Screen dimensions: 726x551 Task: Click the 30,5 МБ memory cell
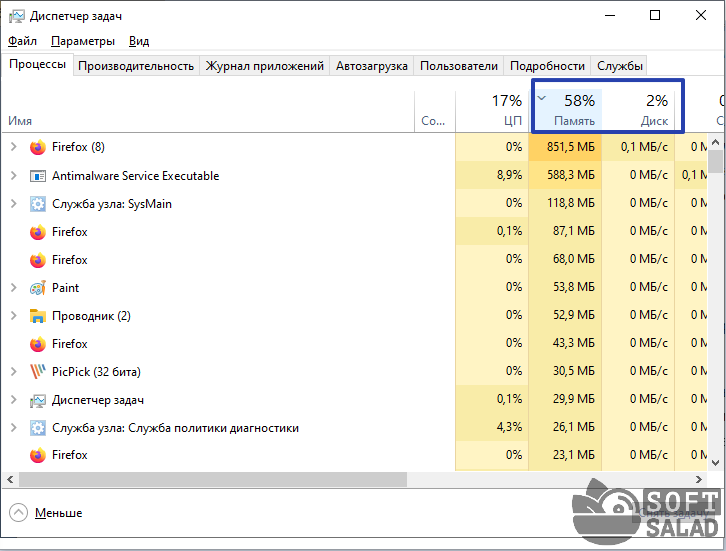pyautogui.click(x=565, y=371)
